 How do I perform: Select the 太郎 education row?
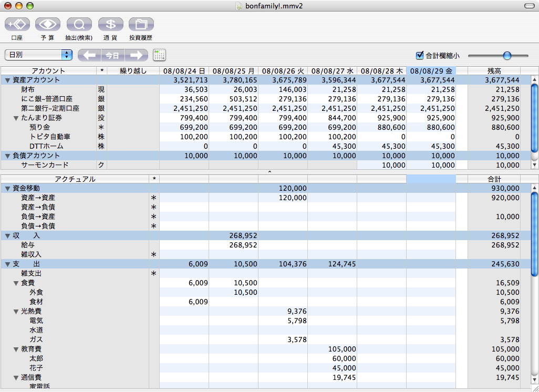click(x=265, y=359)
